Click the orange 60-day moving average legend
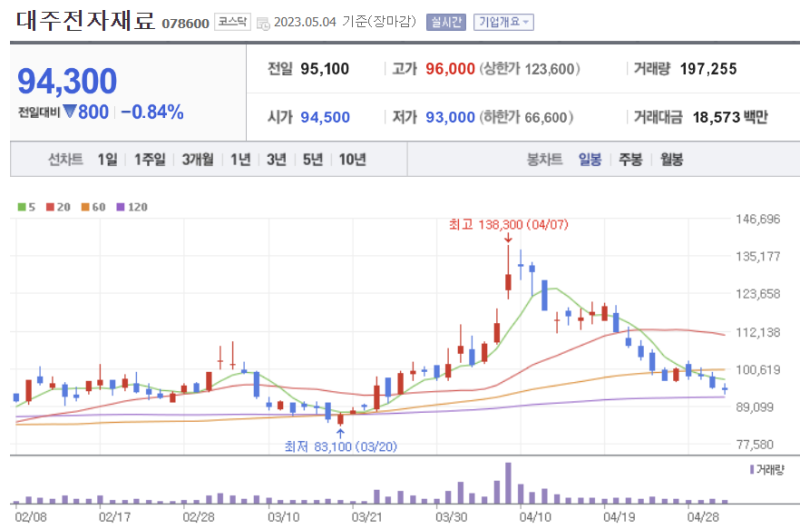The image size is (800, 529). [93, 207]
